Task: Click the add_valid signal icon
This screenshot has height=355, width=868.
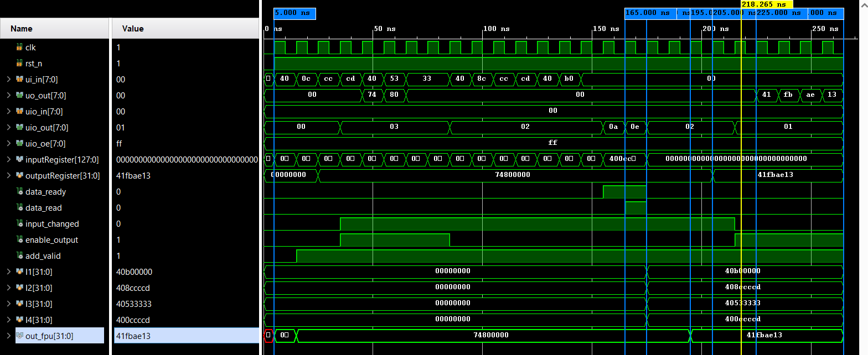Action: (x=19, y=256)
